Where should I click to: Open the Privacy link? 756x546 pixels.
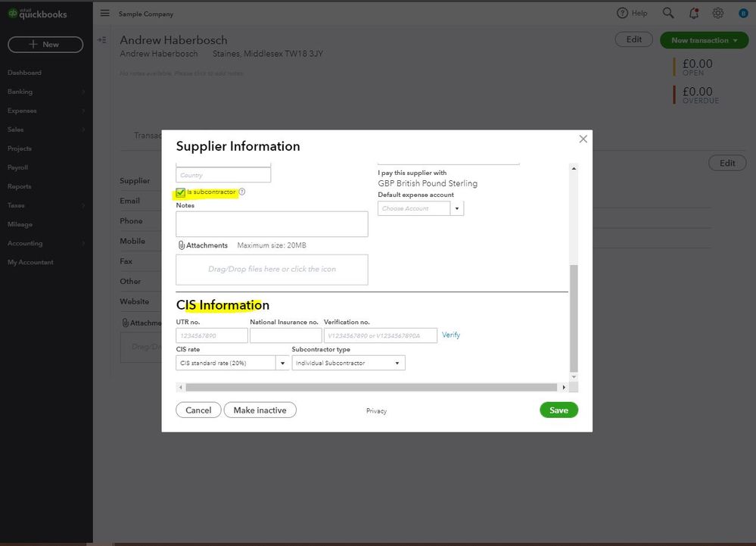click(376, 411)
